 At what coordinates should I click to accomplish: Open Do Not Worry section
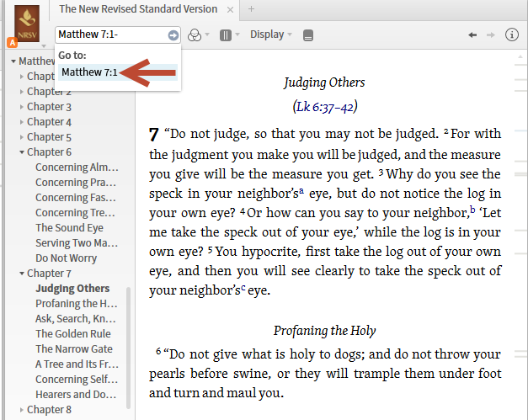tap(67, 258)
